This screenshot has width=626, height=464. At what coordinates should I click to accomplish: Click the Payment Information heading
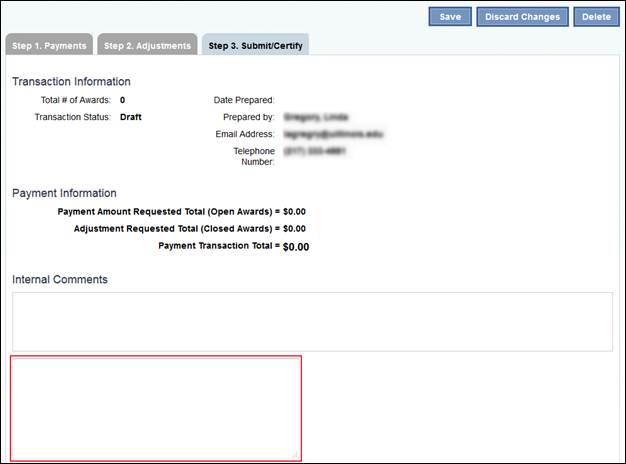[64, 193]
